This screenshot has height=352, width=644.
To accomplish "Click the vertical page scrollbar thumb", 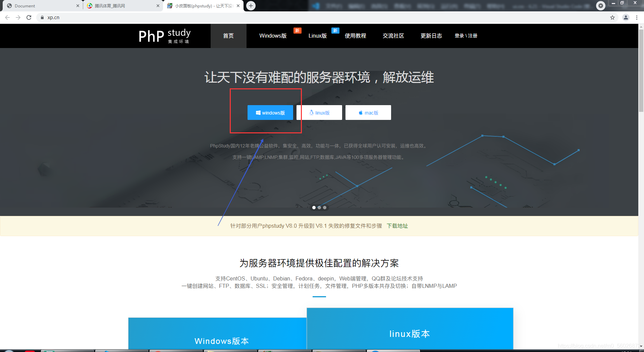I will click(641, 71).
